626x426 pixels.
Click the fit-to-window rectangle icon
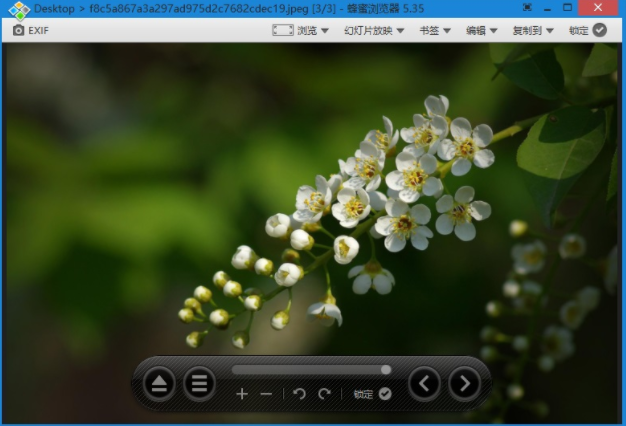coord(283,30)
